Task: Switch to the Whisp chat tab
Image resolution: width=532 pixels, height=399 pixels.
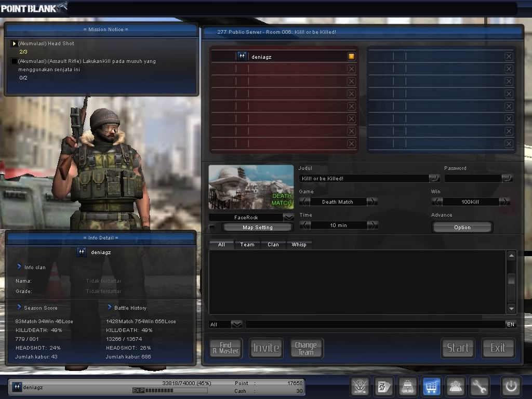Action: [x=299, y=244]
